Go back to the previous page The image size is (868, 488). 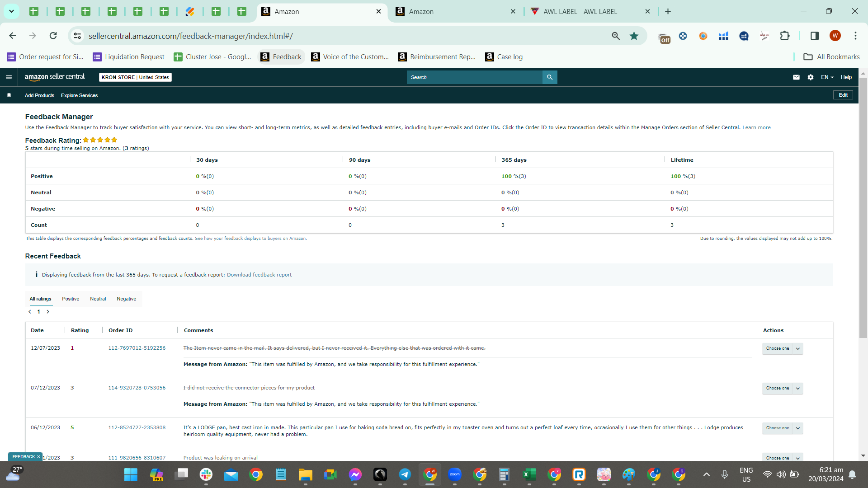pyautogui.click(x=13, y=36)
